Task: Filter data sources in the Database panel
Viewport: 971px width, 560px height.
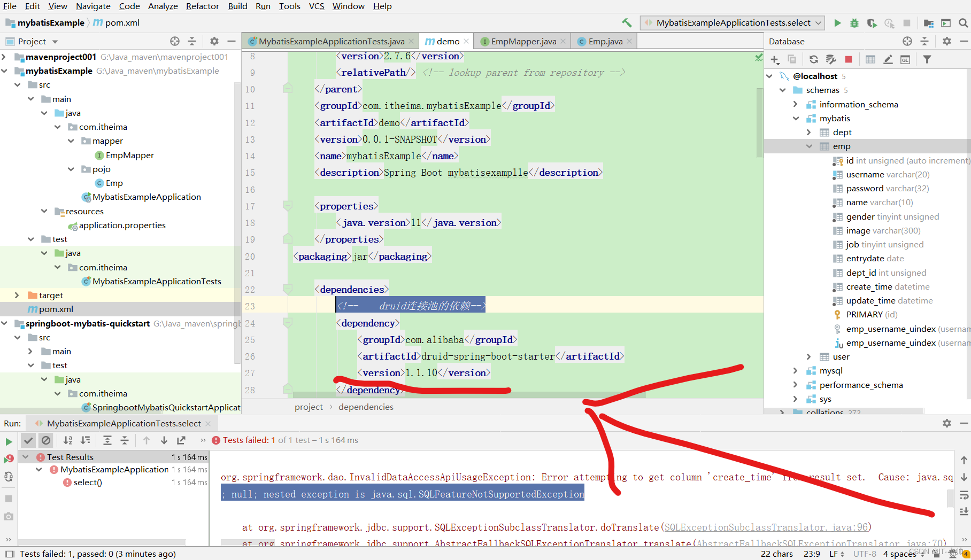Action: pyautogui.click(x=927, y=59)
